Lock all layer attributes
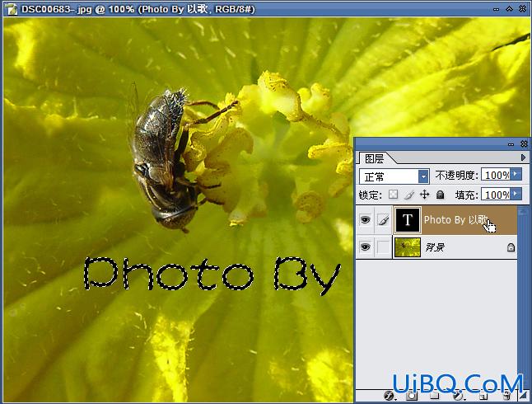This screenshot has width=532, height=404. [x=440, y=195]
